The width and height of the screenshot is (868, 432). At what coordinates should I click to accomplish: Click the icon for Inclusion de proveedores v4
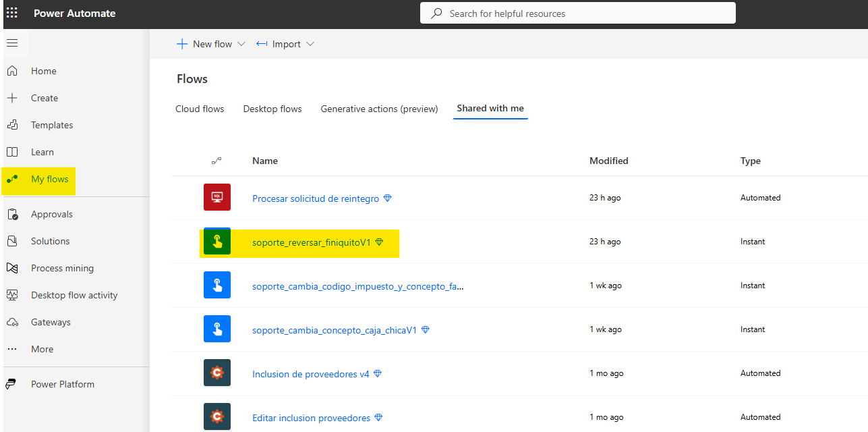[217, 373]
